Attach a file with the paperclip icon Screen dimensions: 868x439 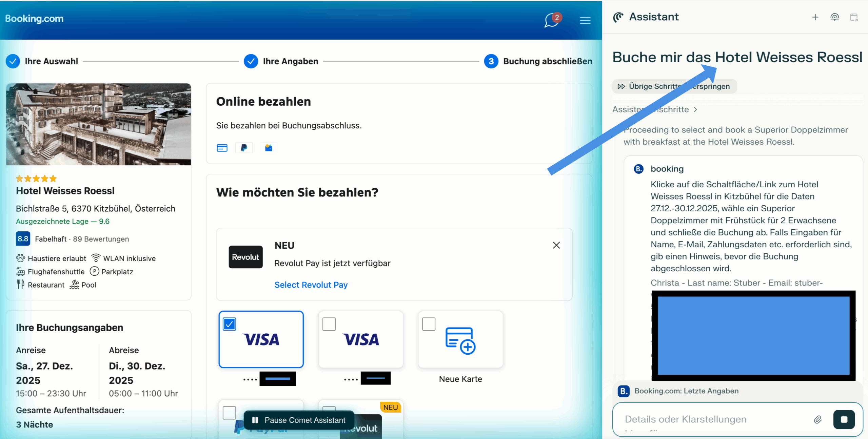(x=817, y=419)
